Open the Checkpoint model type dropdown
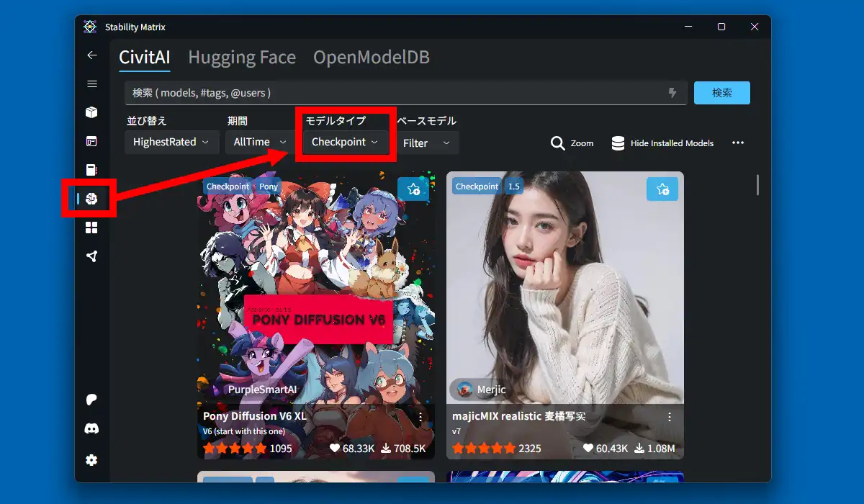864x504 pixels. click(x=345, y=142)
